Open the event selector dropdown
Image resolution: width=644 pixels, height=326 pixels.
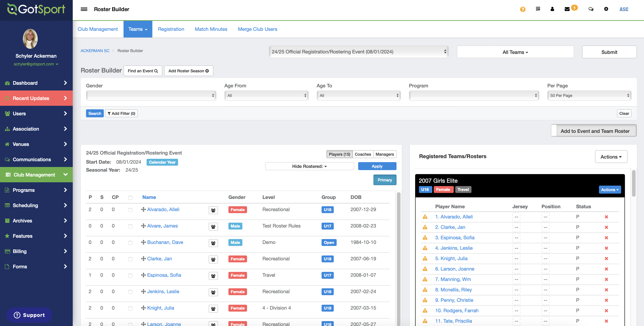pos(359,52)
